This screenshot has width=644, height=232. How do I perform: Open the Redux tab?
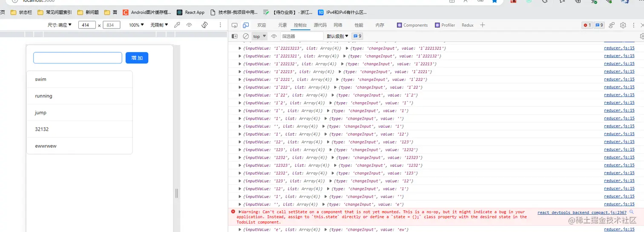(468, 25)
